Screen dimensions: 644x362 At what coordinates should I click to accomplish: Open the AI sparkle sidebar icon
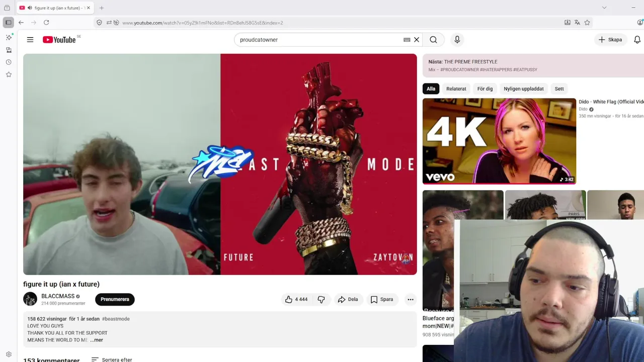pyautogui.click(x=9, y=38)
